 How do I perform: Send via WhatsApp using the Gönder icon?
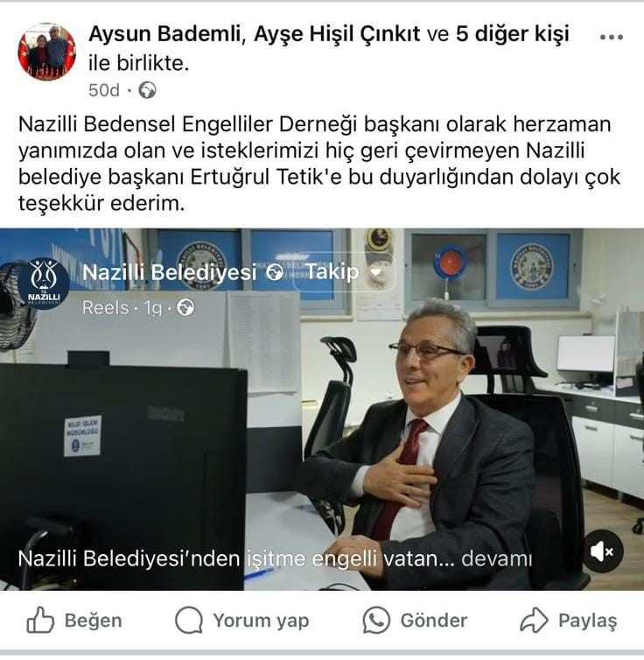pos(376,620)
